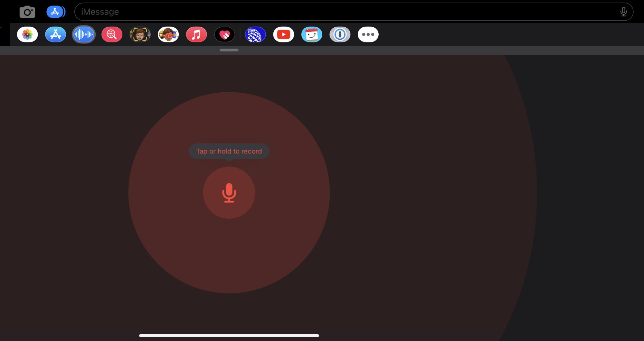Open the Memoji Stickers app
The image size is (644, 341).
168,34
